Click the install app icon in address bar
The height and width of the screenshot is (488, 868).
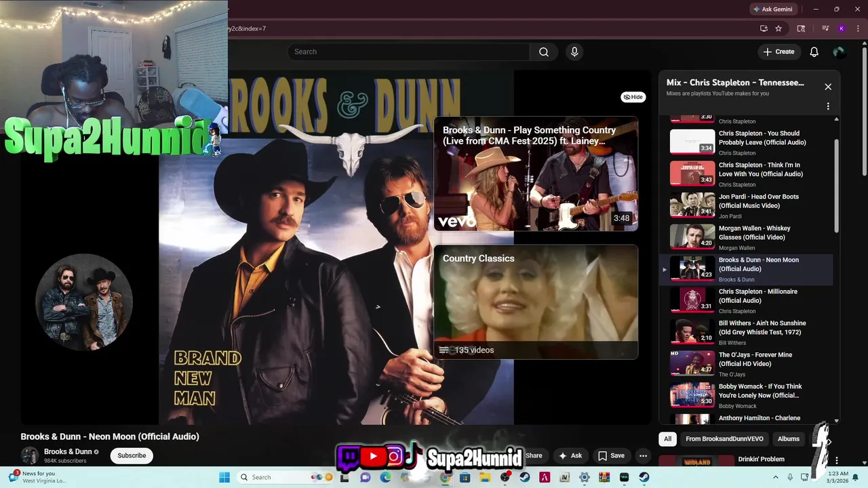click(764, 28)
